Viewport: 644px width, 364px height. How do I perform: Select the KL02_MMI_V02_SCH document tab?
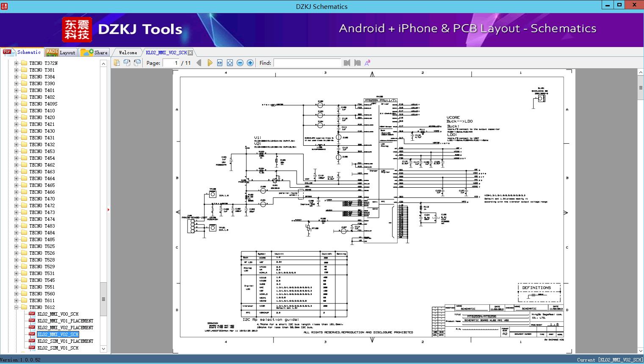166,53
